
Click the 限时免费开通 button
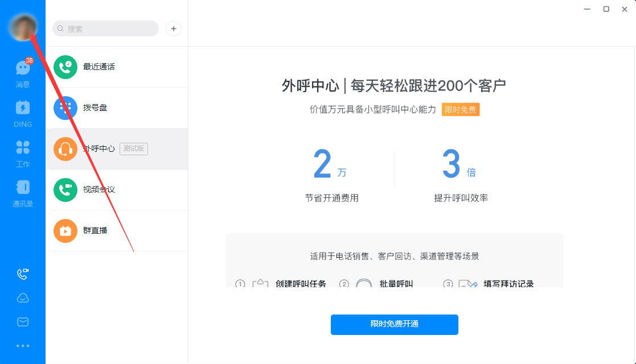pyautogui.click(x=394, y=325)
